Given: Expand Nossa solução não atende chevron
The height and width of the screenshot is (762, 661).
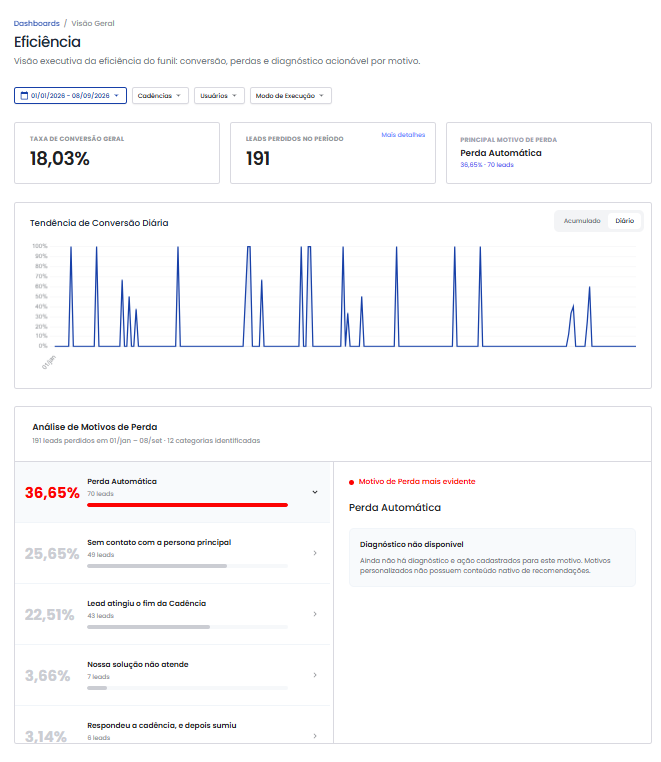Looking at the screenshot, I should (315, 675).
